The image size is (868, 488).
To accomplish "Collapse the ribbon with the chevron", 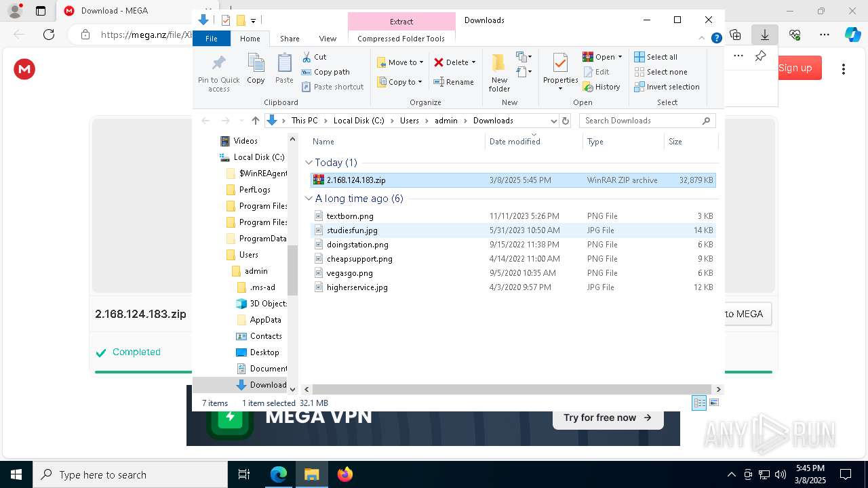I will click(x=701, y=39).
